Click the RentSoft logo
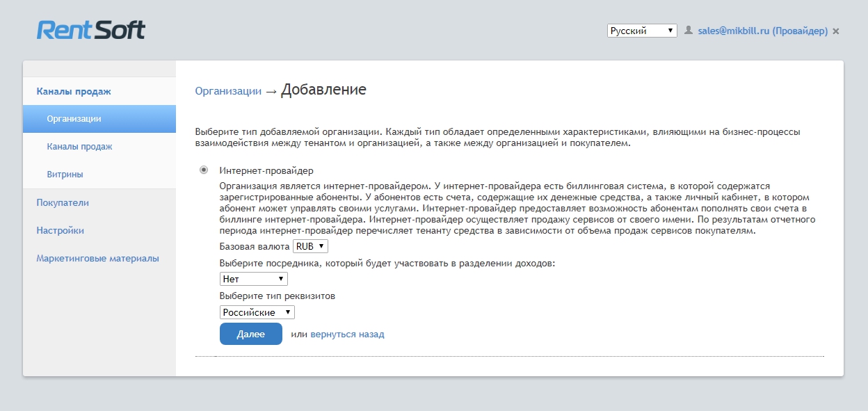Viewport: 868px width, 411px height. (x=91, y=30)
